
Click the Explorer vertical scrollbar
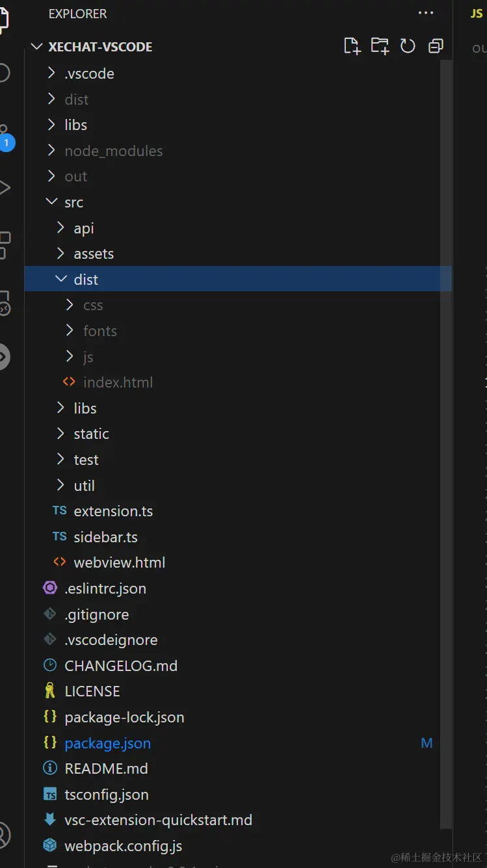coord(445,445)
